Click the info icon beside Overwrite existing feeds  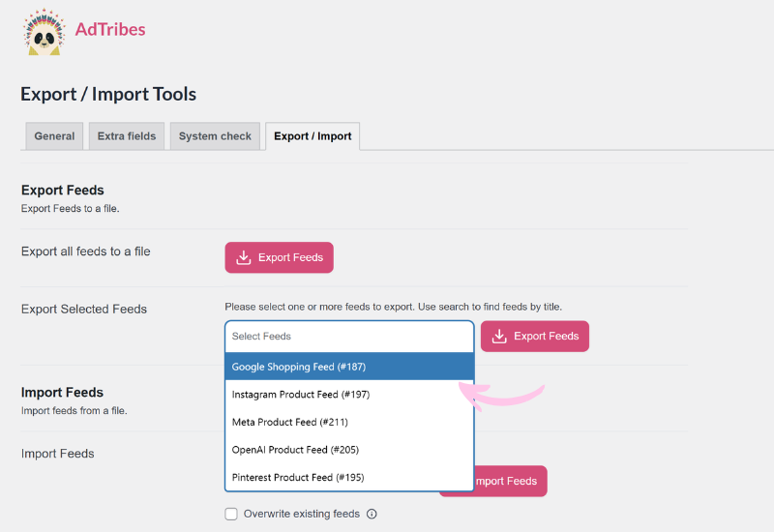(372, 514)
